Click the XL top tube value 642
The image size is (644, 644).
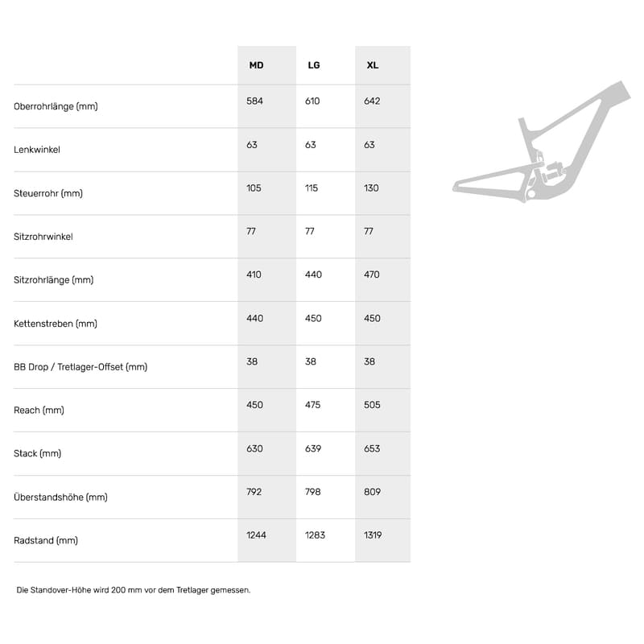point(372,101)
